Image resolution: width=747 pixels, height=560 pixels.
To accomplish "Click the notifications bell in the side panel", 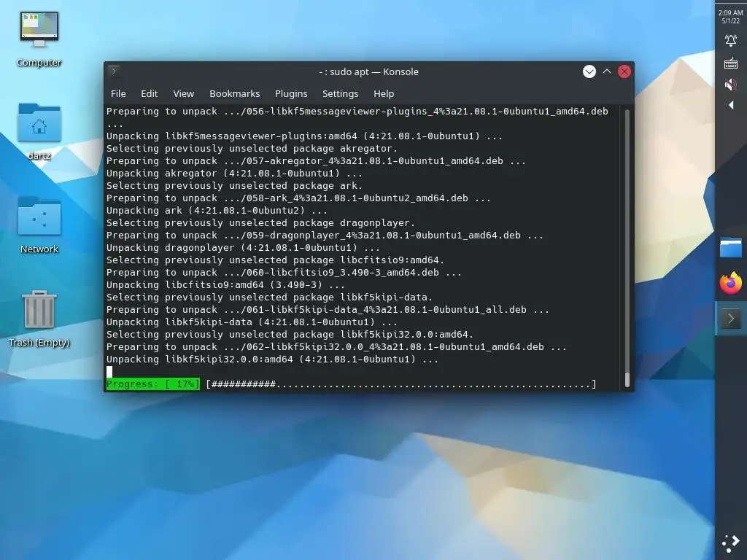I will 730,41.
